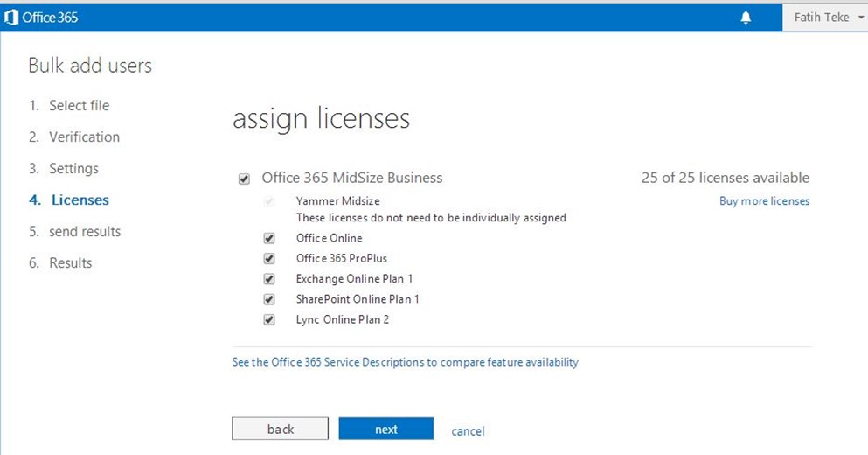868x455 pixels.
Task: Click the cancel link
Action: (x=468, y=431)
